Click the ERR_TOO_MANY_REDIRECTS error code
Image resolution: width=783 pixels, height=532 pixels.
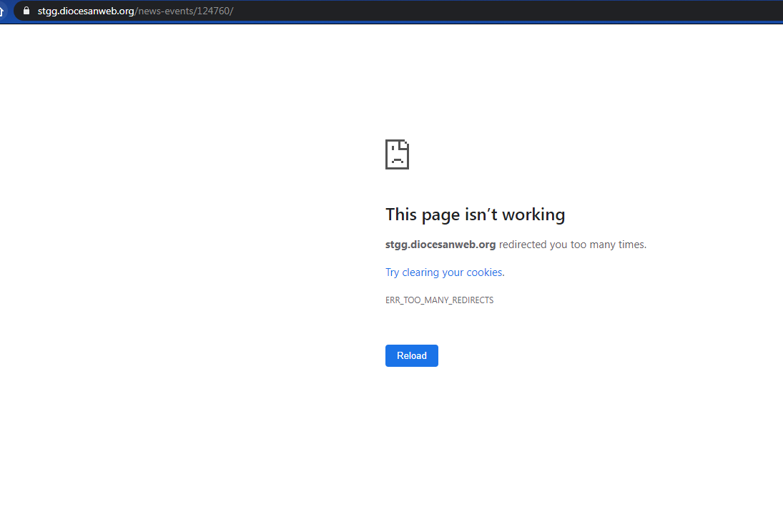tap(439, 300)
